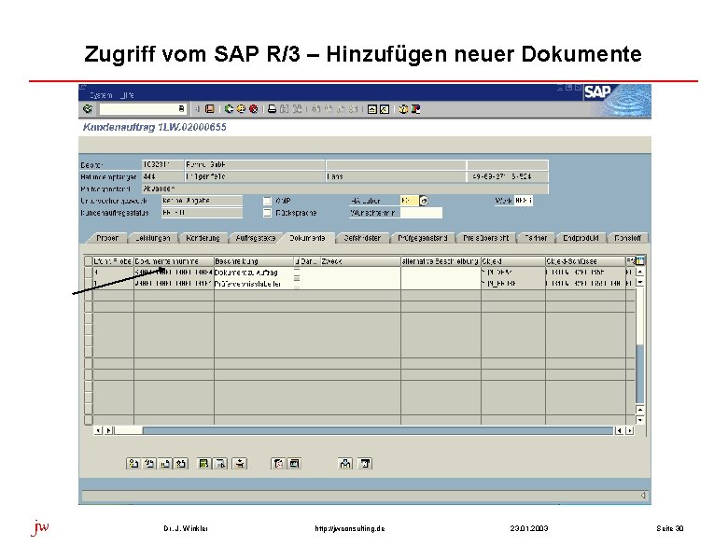Click the Dokument zu Auftrag cell
The width and height of the screenshot is (728, 560).
point(254,273)
